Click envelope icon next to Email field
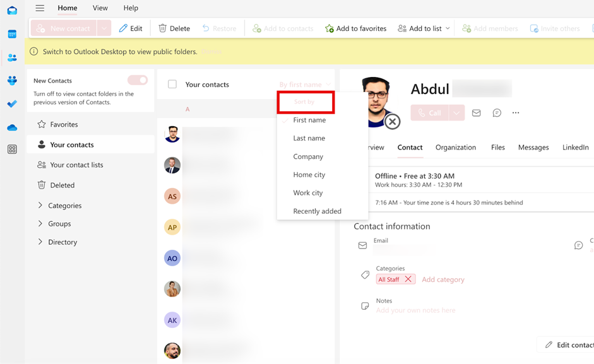The height and width of the screenshot is (364, 594). 362,245
